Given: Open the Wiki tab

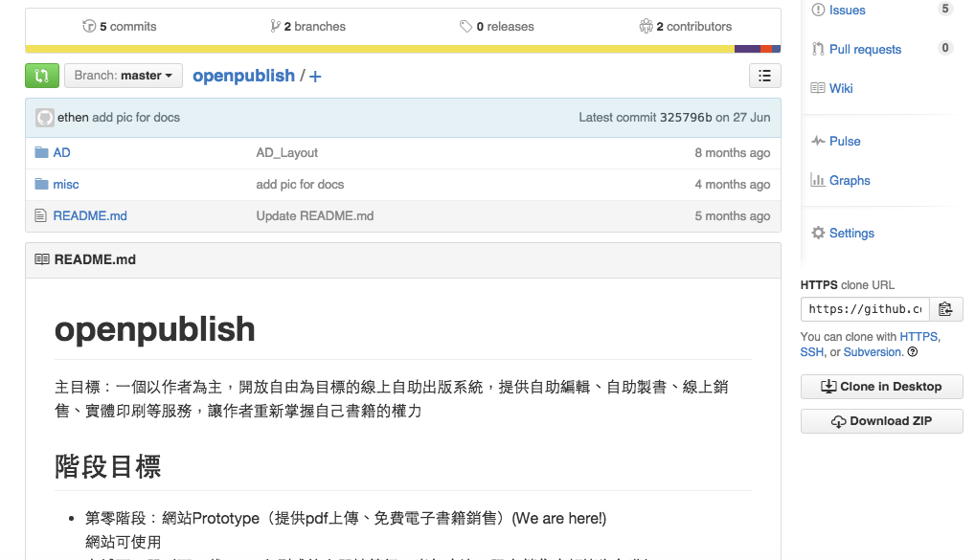Looking at the screenshot, I should click(x=841, y=88).
